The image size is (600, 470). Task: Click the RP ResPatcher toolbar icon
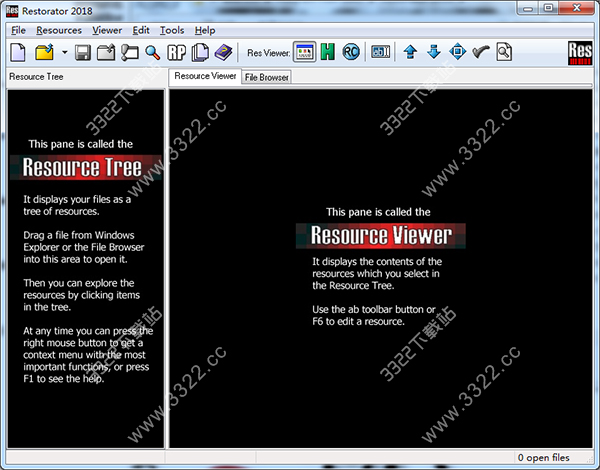pos(177,51)
